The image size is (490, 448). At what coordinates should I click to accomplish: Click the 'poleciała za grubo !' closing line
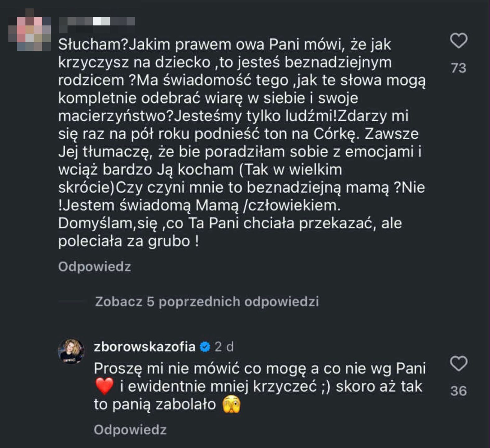(x=128, y=241)
